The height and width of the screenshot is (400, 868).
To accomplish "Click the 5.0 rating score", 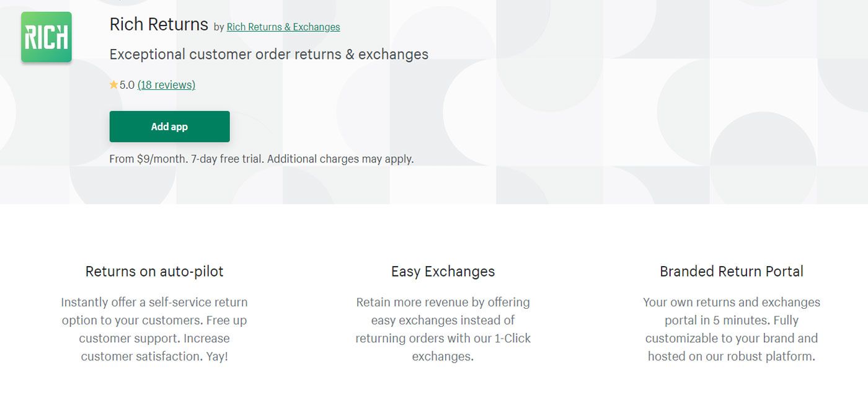I will tap(127, 85).
